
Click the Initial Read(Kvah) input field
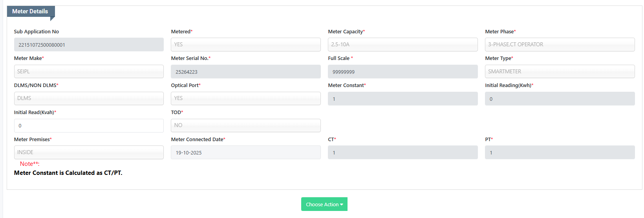pos(89,125)
